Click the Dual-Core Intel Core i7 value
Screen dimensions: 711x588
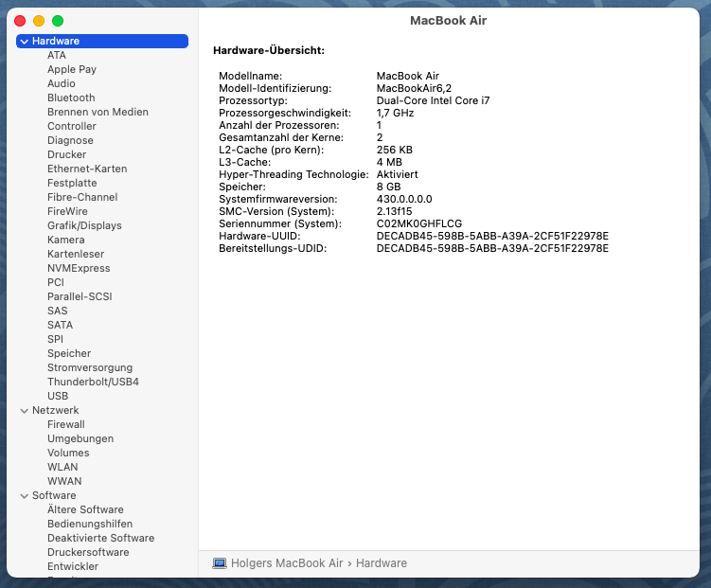pyautogui.click(x=433, y=100)
